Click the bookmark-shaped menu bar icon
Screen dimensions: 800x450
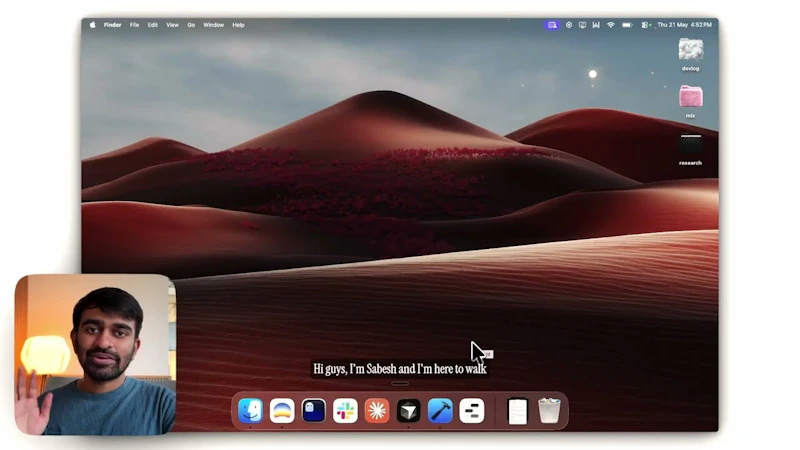(596, 24)
